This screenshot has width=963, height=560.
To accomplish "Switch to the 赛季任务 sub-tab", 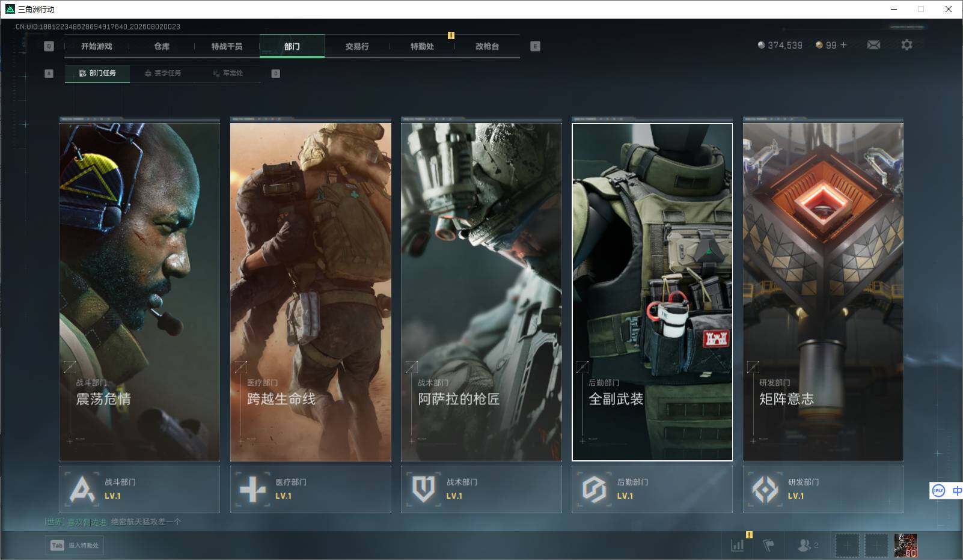I will [x=162, y=73].
